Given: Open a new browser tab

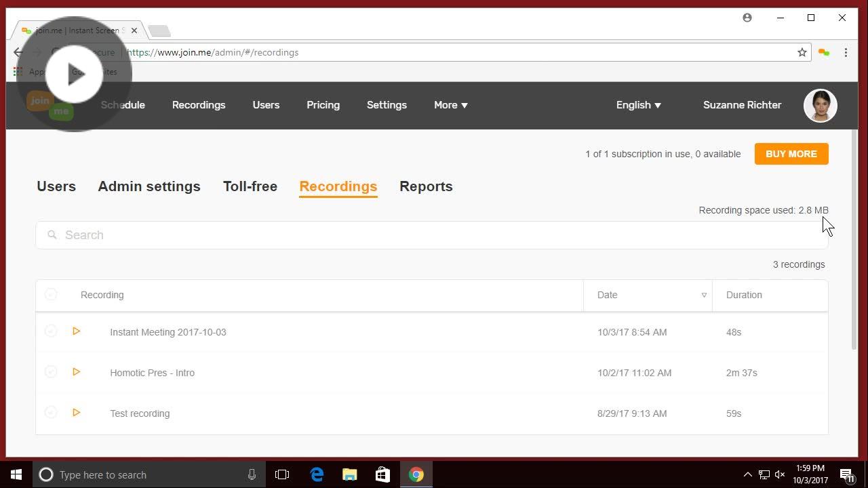Looking at the screenshot, I should point(159,31).
